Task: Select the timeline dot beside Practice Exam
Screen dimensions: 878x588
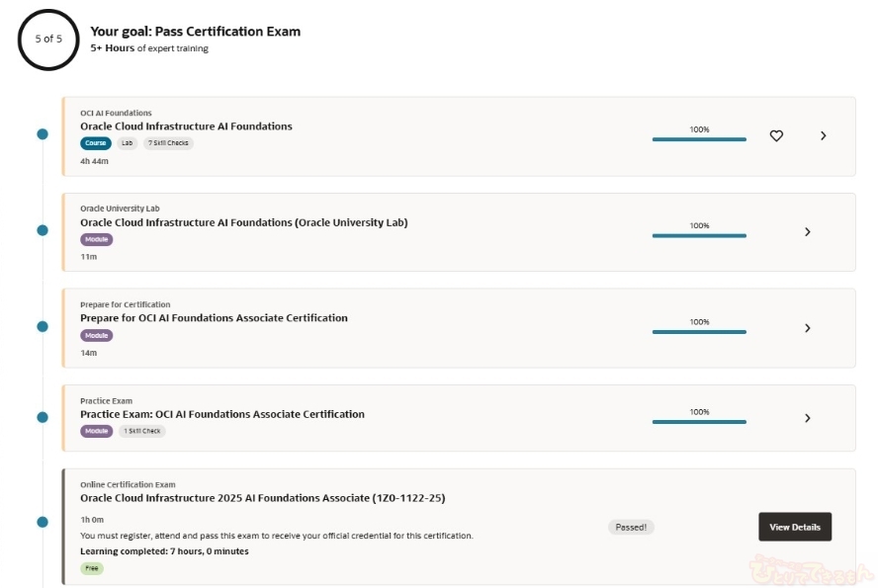Action: coord(43,417)
